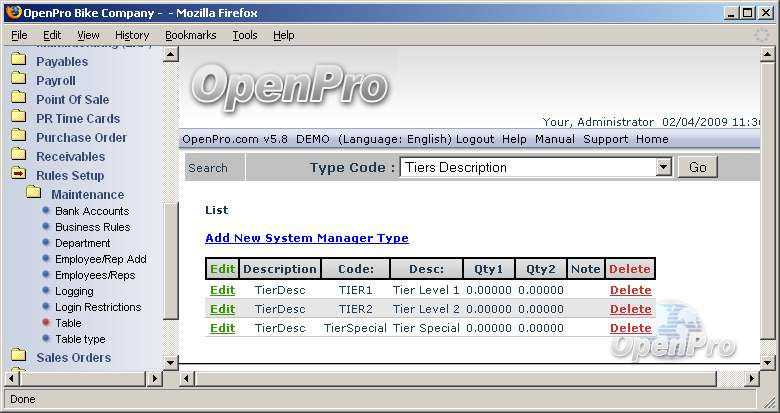Delete the TierSpecial row
Screen dimensions: 780x413
[x=630, y=328]
